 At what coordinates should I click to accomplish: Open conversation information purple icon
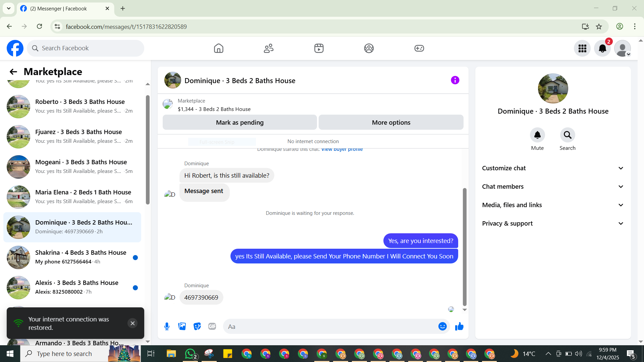pos(455,80)
